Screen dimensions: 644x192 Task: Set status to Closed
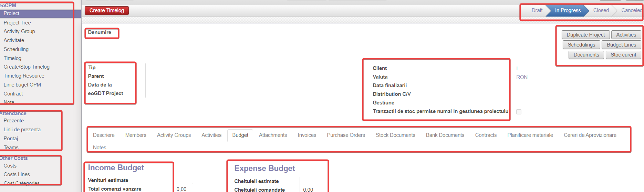(601, 10)
